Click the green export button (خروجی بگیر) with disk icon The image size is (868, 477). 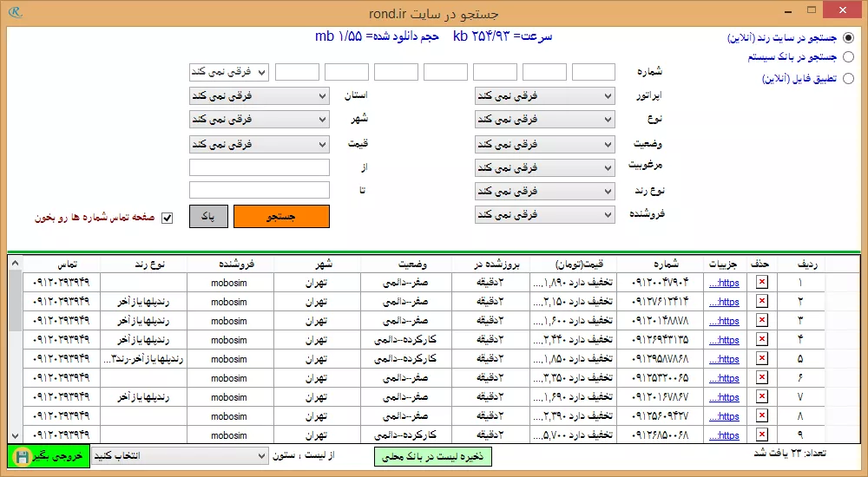click(x=48, y=455)
